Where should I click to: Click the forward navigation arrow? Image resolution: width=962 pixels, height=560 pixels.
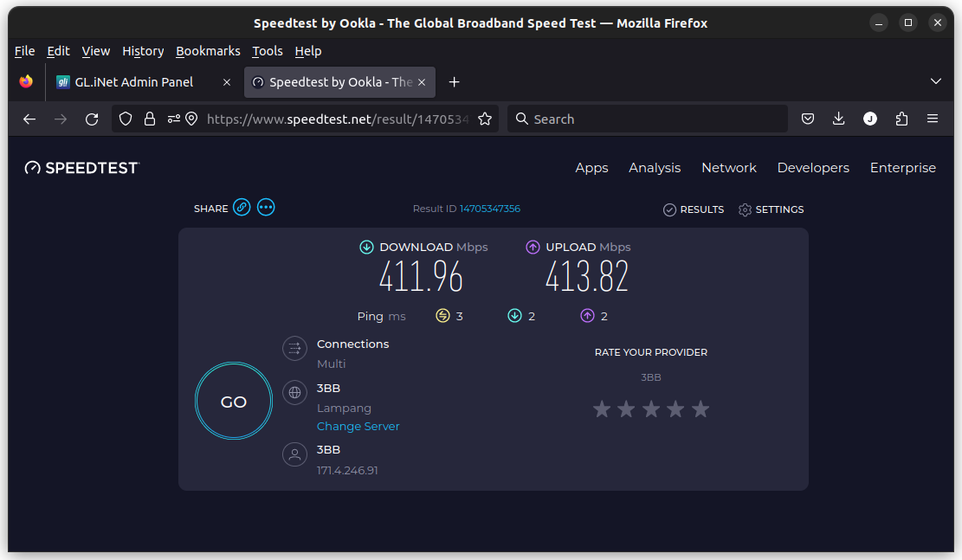(x=61, y=119)
